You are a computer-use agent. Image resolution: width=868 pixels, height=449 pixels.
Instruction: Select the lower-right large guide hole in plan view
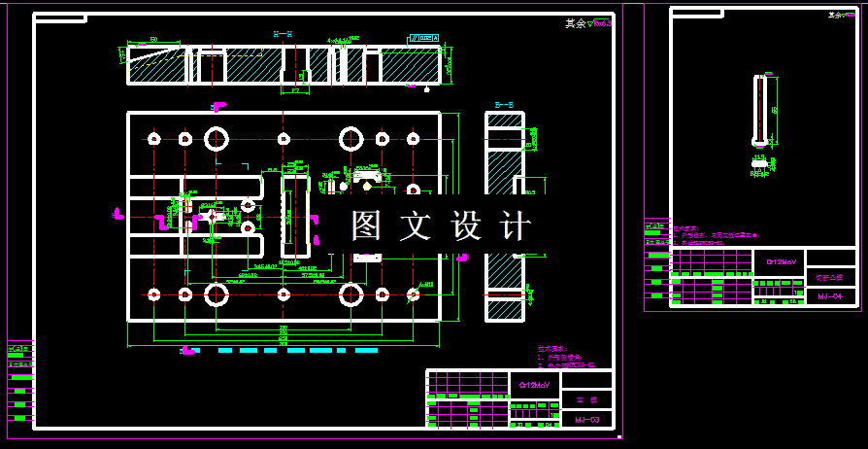351,294
